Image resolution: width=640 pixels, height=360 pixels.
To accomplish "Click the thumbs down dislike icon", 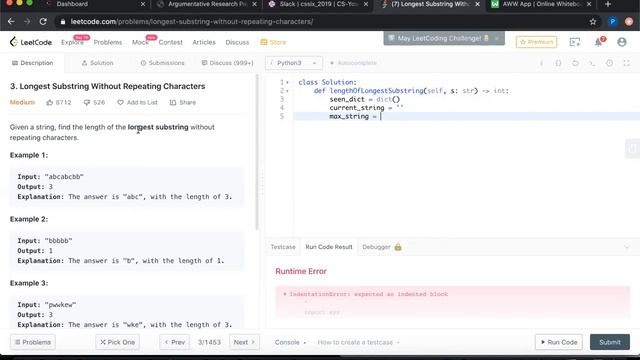I will tap(87, 102).
